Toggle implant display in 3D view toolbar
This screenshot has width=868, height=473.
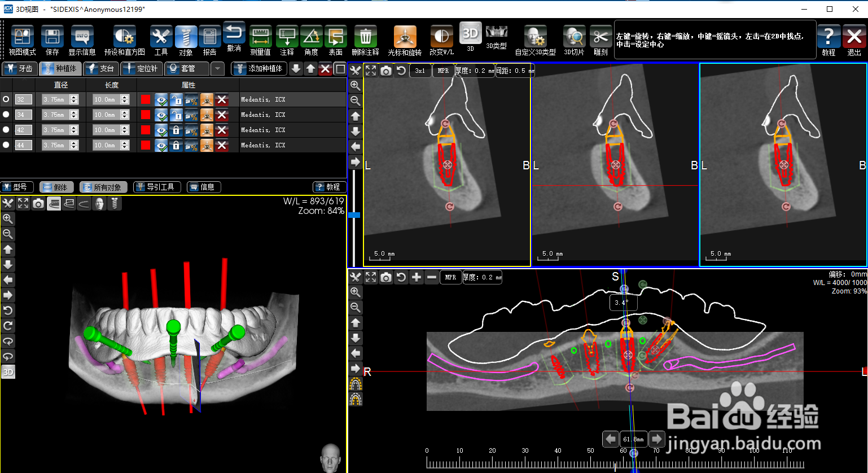115,203
